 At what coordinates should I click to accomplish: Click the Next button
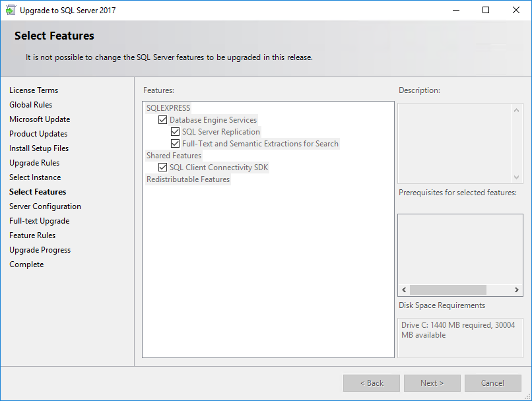432,383
